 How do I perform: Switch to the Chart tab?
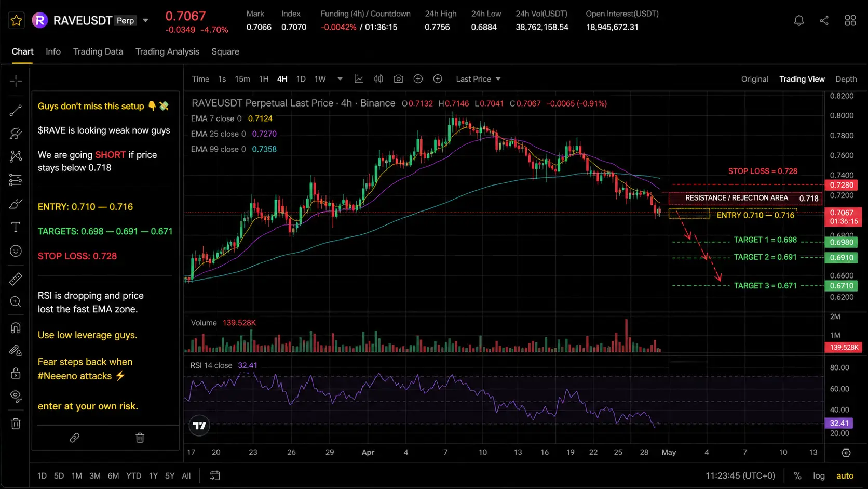click(22, 51)
